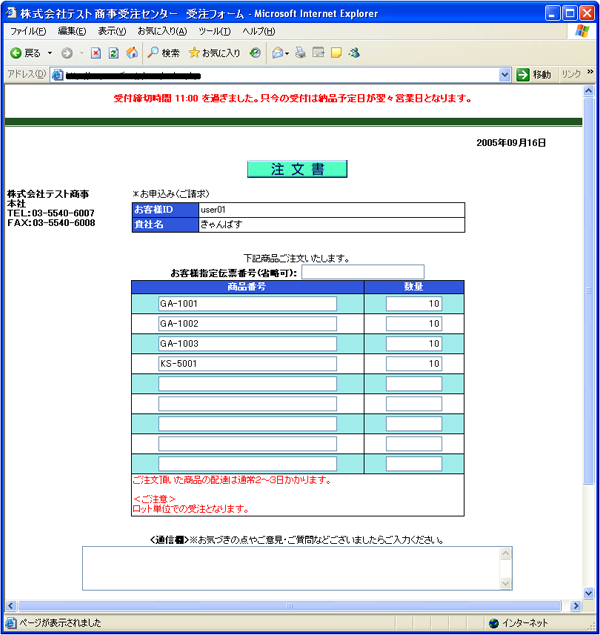Expand the Back button history dropdown arrow
The height and width of the screenshot is (635, 600).
pos(50,52)
